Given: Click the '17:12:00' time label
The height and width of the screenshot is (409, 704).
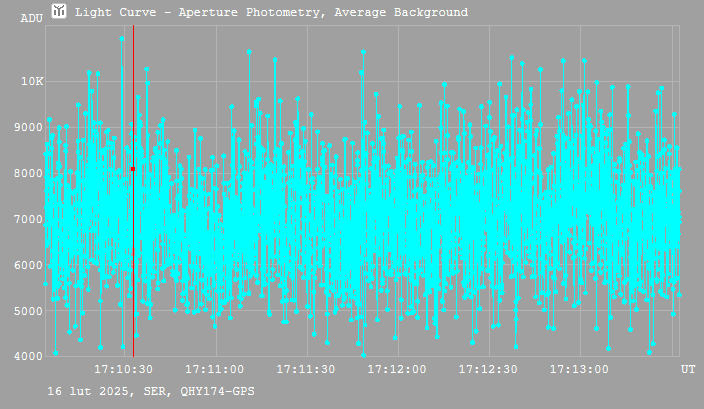Looking at the screenshot, I should pos(397,369).
